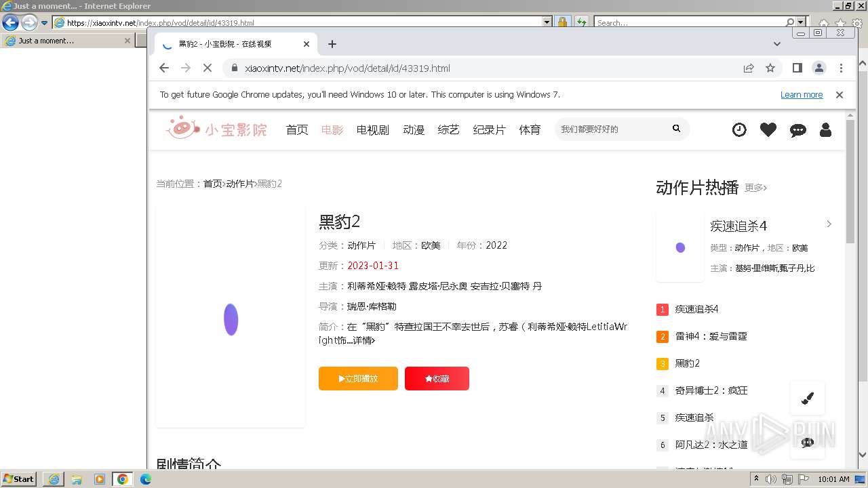Open Chrome's side panel
Image resolution: width=868 pixels, height=488 pixels.
[x=797, y=68]
